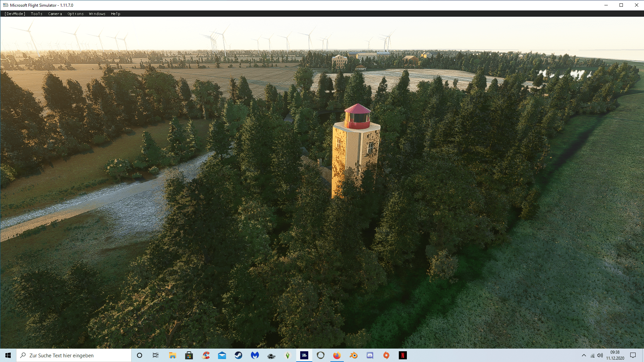
Task: Open the Tools menu
Action: click(x=37, y=14)
